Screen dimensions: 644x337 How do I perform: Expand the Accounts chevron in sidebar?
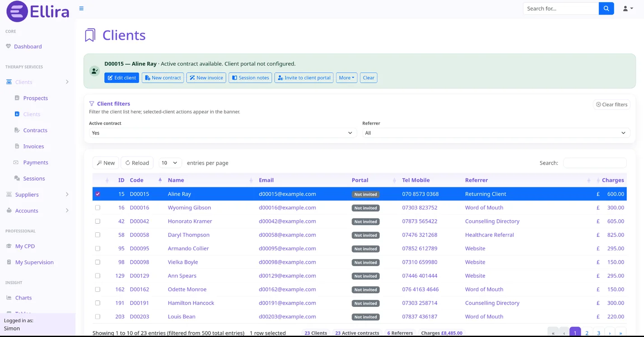(x=67, y=211)
